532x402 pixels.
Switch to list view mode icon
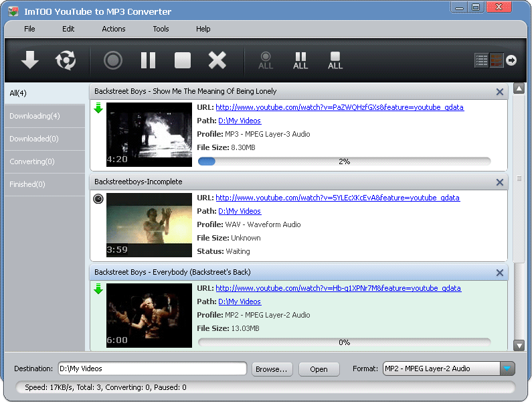(x=481, y=60)
